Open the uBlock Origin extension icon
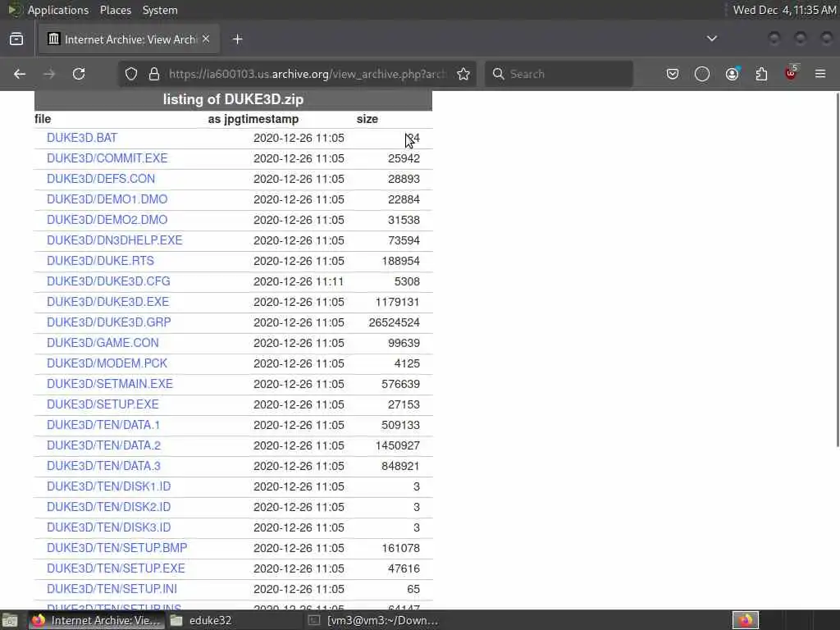Viewport: 840px width, 630px height. point(791,73)
